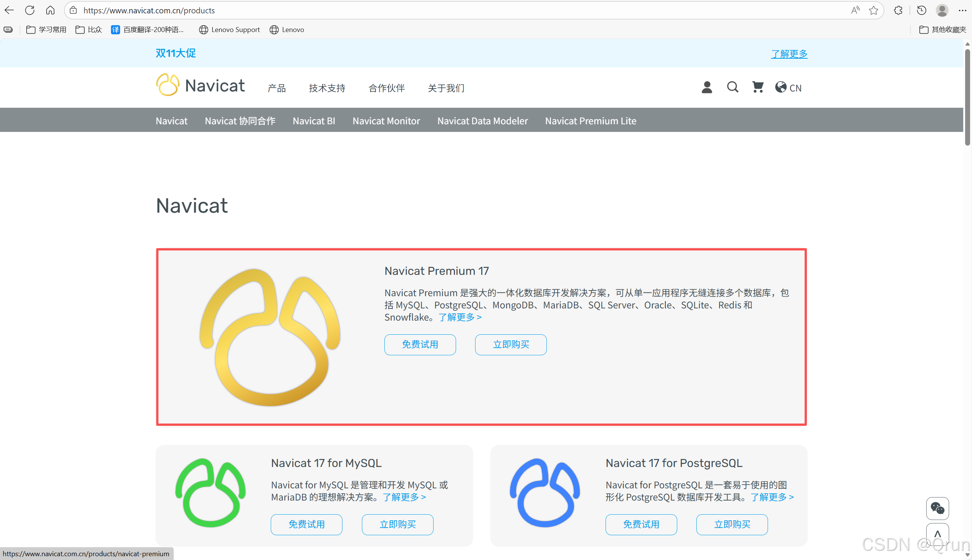Click the Navicat logo in the site header
Image resolution: width=972 pixels, height=560 pixels.
pyautogui.click(x=201, y=85)
